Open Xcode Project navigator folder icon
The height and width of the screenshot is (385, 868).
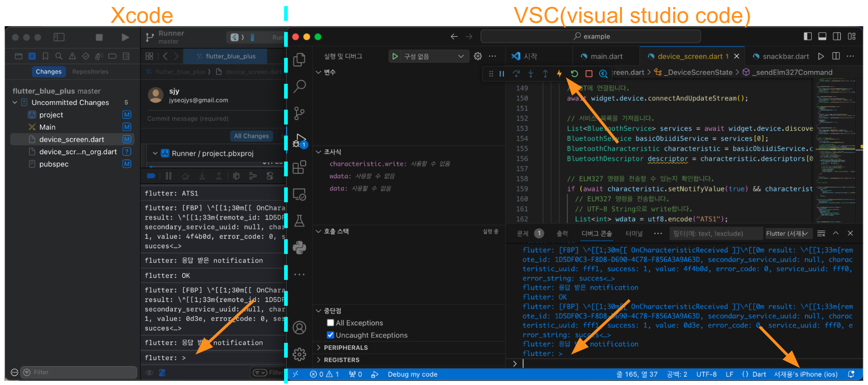19,56
